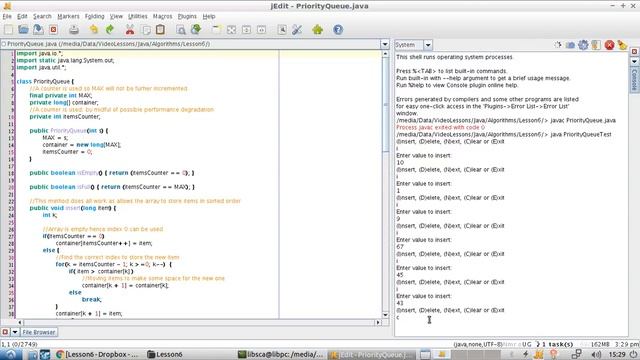Show the File Browser dockable
640x360 pixels.
[x=39, y=332]
